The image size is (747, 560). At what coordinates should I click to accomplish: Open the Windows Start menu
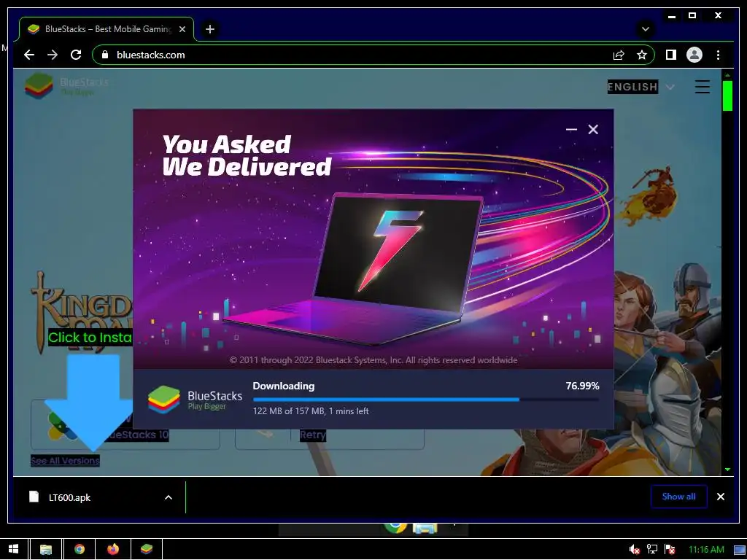coord(13,549)
